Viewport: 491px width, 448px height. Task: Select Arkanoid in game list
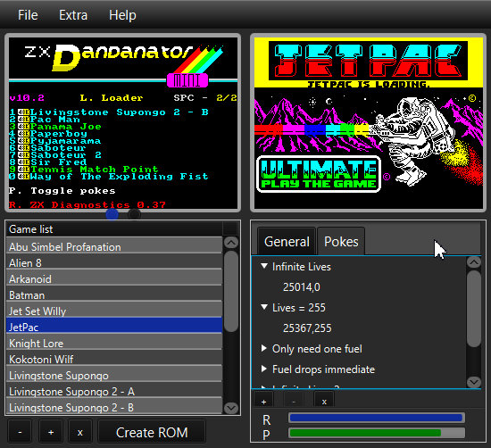pos(114,278)
